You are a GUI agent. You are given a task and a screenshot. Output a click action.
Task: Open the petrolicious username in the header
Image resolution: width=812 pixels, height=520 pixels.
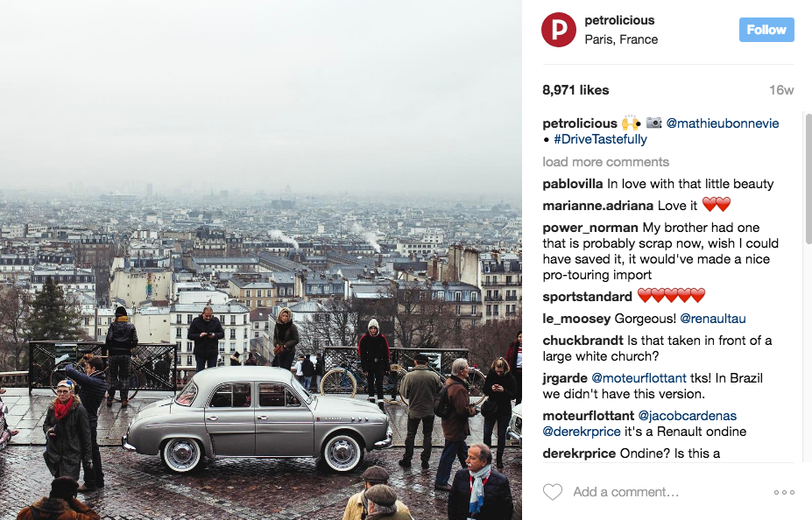619,20
